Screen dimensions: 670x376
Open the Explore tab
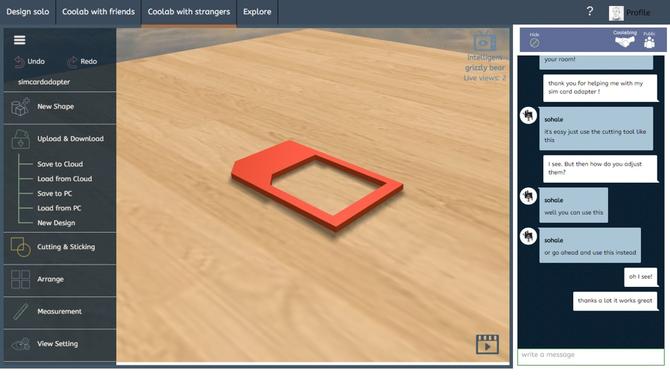tap(257, 12)
